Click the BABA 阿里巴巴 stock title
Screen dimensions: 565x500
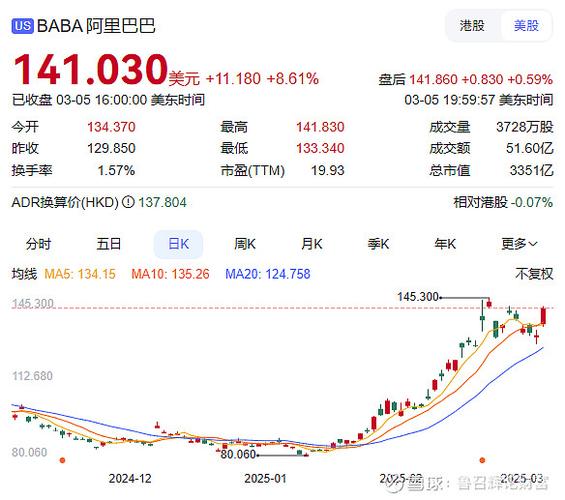(x=96, y=26)
